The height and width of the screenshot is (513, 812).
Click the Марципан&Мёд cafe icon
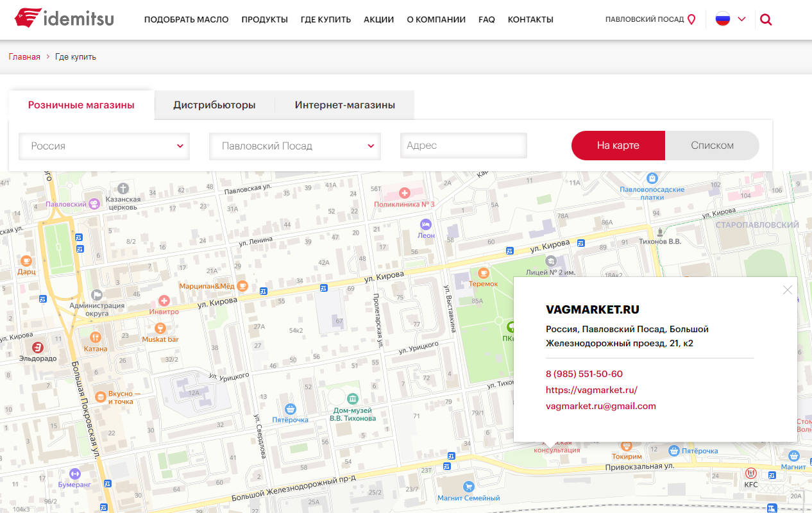(242, 285)
